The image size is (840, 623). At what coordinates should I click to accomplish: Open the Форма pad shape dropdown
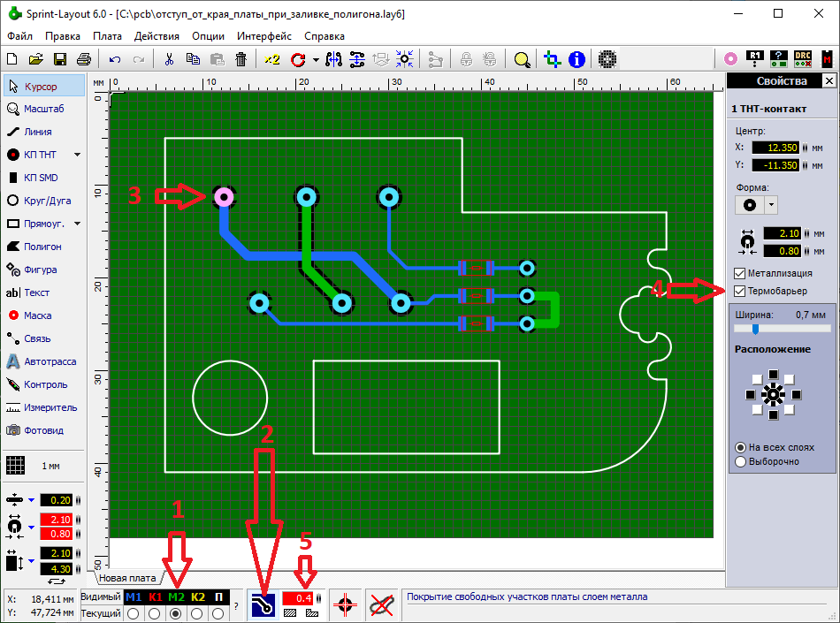click(x=770, y=204)
